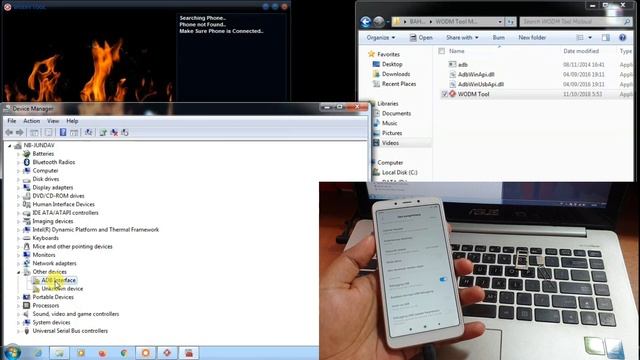640x360 pixels.
Task: Select Keyboards in device tree
Action: [45, 238]
